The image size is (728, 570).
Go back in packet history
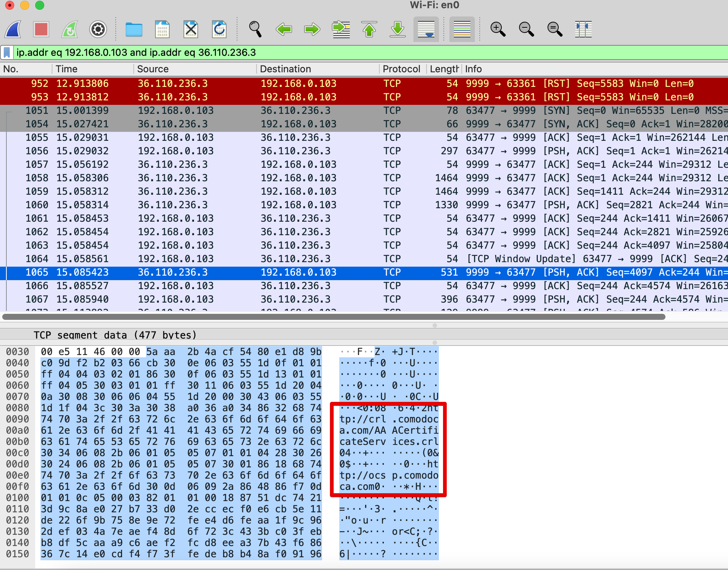tap(283, 29)
